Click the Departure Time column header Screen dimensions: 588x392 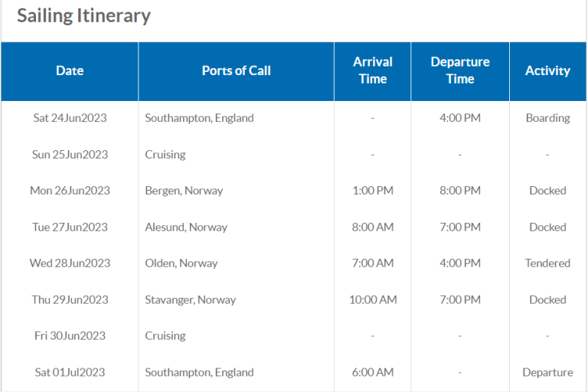tap(460, 71)
